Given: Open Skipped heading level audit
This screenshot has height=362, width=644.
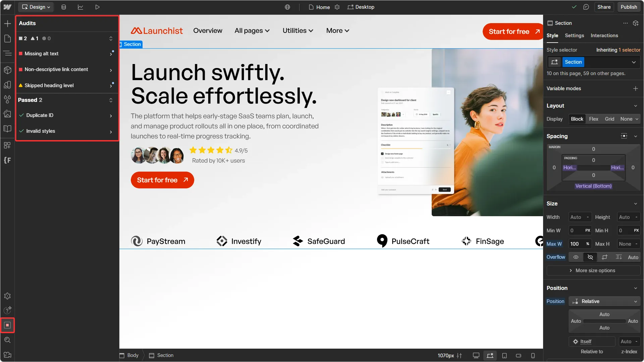Looking at the screenshot, I should click(x=67, y=85).
